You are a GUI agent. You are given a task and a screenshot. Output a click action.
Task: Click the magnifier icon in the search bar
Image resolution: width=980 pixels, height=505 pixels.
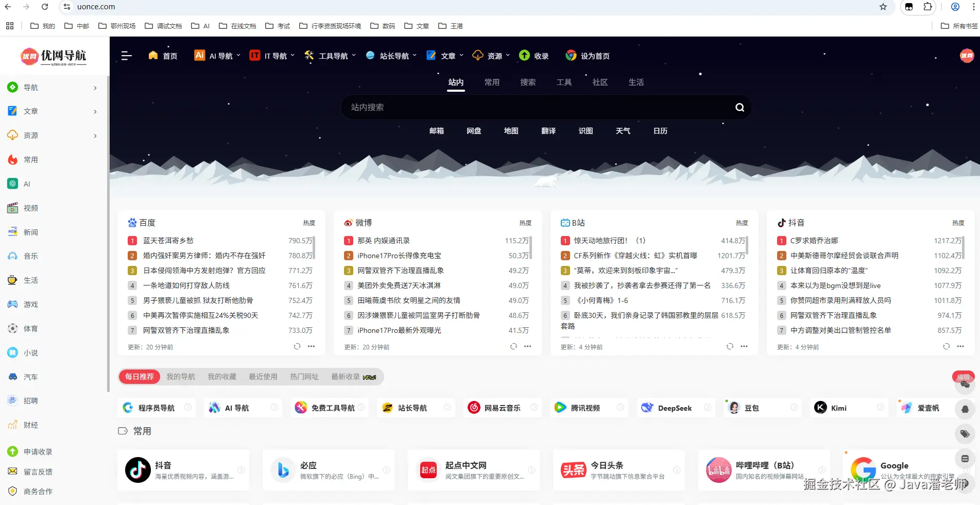(740, 107)
